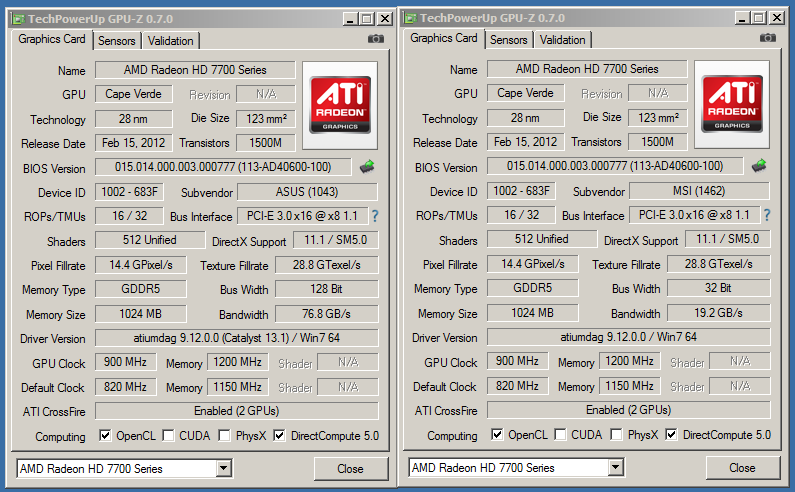Click 14.4 GPixel/s Pixel Fillrate in right window

click(x=533, y=264)
